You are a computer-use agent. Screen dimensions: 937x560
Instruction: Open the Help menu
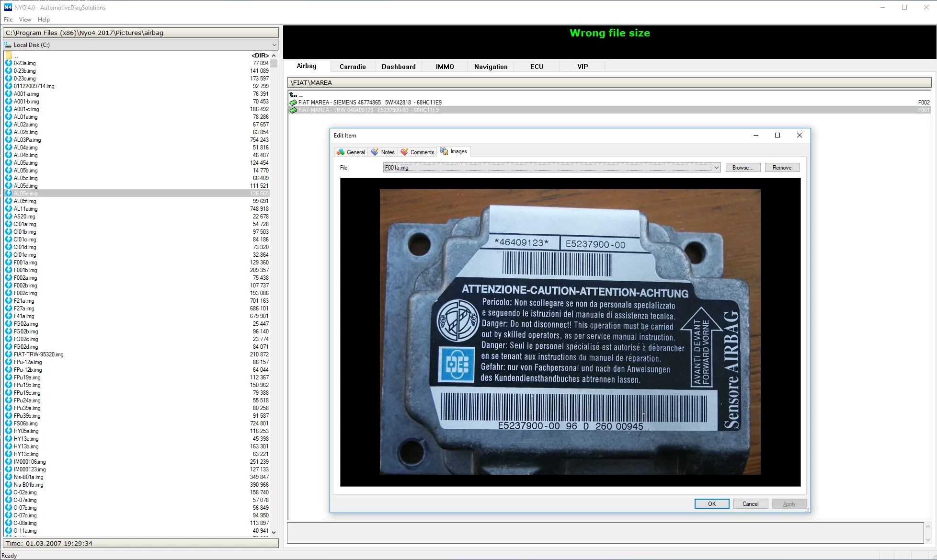(44, 20)
